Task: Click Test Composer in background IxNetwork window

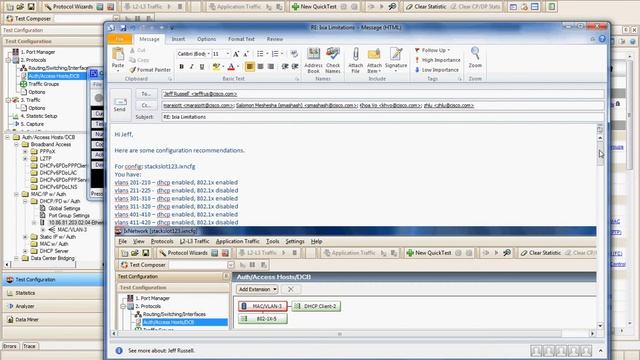Action: click(x=29, y=18)
